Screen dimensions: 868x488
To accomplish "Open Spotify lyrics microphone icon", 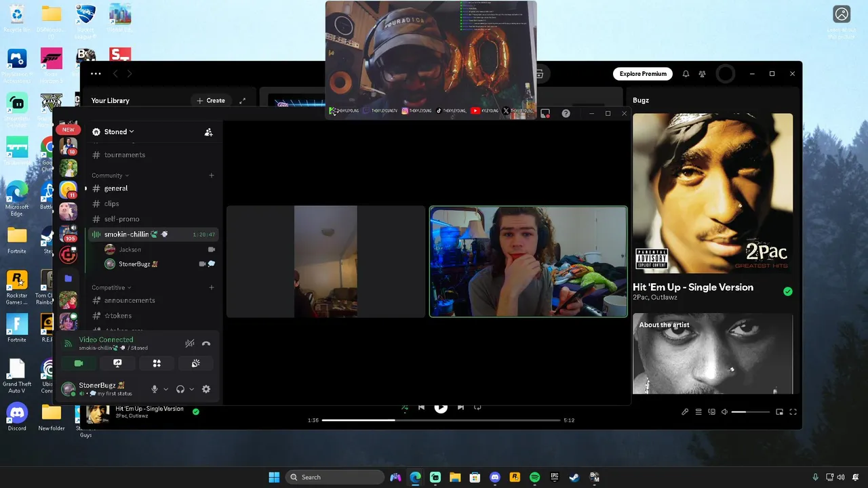I will [685, 412].
